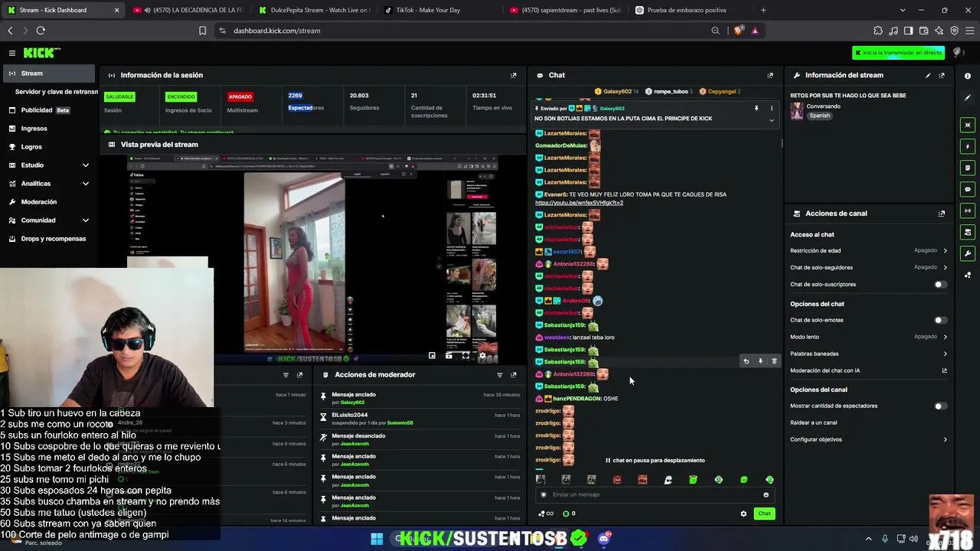Click Servidor y clave de retransmisión
The width and height of the screenshot is (980, 551).
(57, 92)
